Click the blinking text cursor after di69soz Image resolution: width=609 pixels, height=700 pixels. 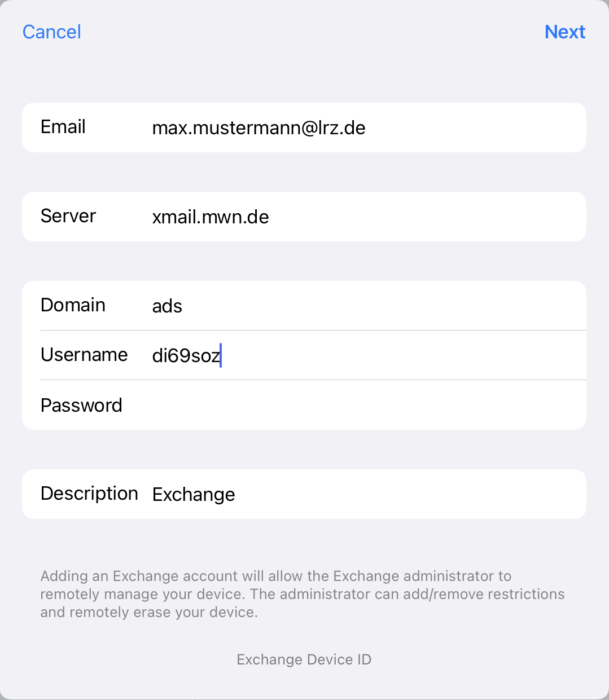[x=221, y=356]
